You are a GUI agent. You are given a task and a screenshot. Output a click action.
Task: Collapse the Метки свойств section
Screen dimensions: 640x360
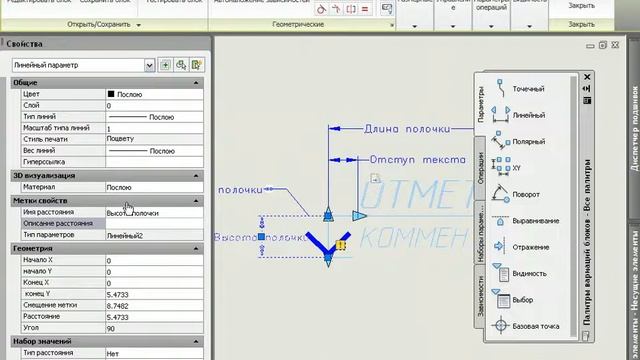tap(196, 201)
